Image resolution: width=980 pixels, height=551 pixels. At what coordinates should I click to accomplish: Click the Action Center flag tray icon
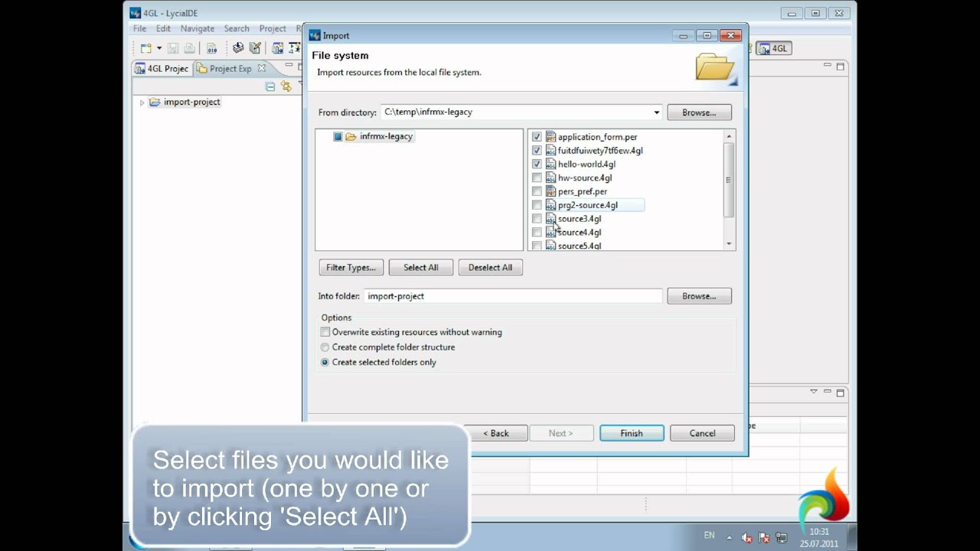click(x=764, y=538)
